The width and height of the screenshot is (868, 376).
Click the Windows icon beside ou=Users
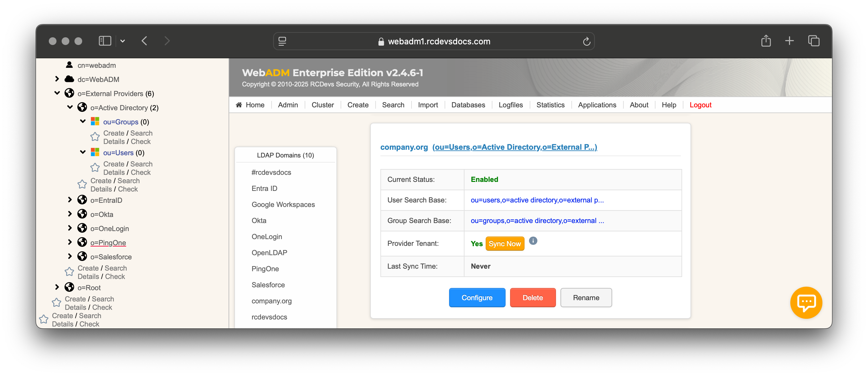(95, 152)
